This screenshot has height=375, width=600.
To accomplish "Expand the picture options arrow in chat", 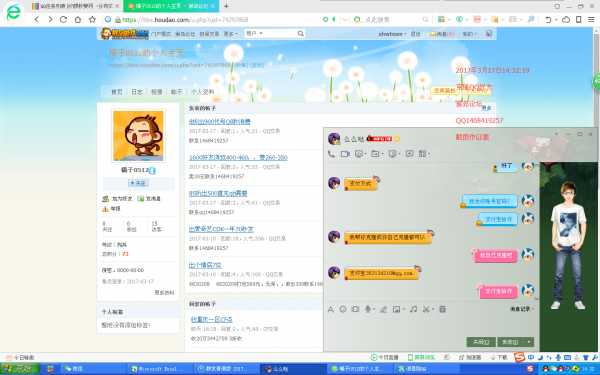I will [x=403, y=310].
